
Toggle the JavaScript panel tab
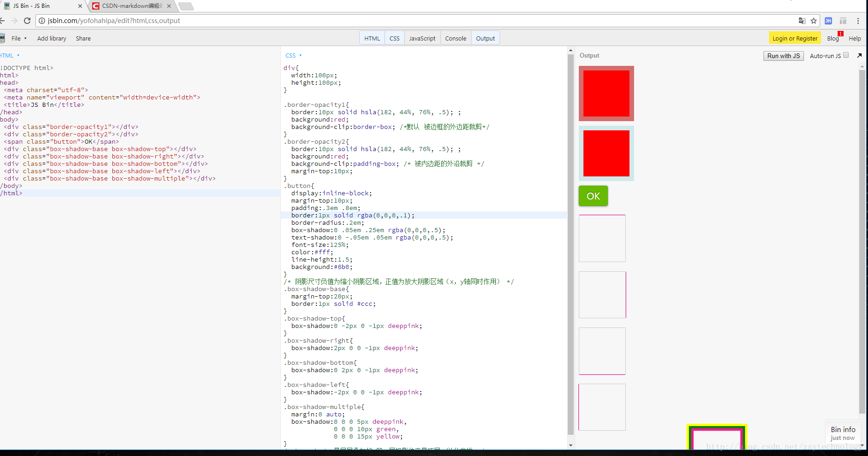(x=422, y=38)
